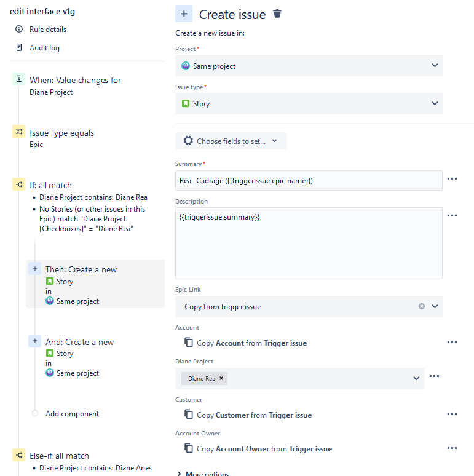Click the If: all match branch icon
The height and width of the screenshot is (476, 474).
[19, 184]
